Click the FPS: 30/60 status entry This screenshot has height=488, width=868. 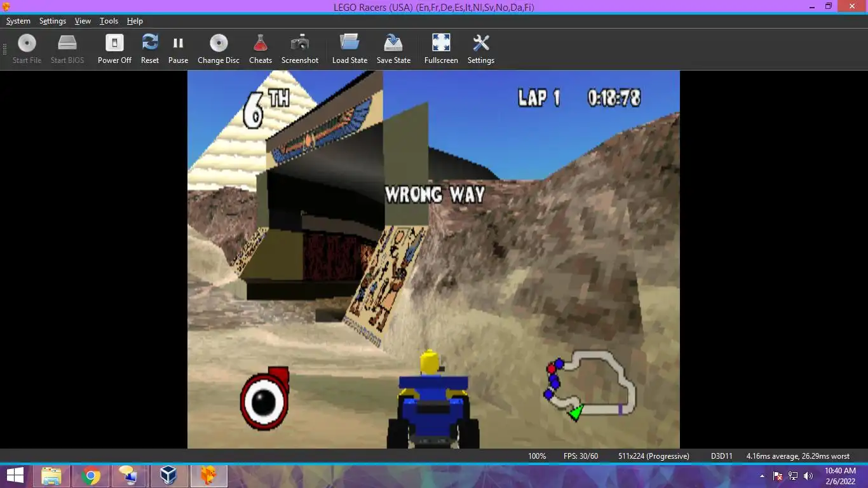581,456
